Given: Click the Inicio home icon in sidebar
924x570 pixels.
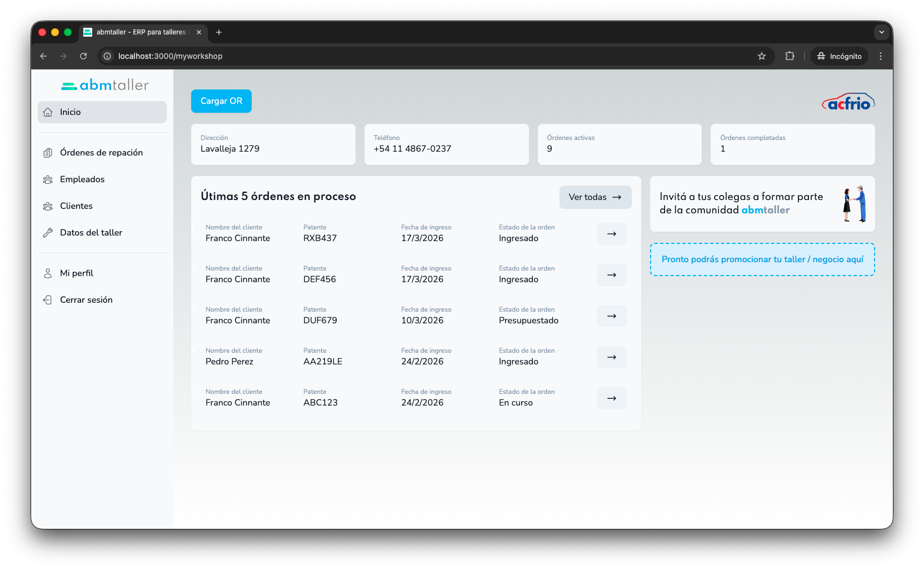Looking at the screenshot, I should pos(48,112).
